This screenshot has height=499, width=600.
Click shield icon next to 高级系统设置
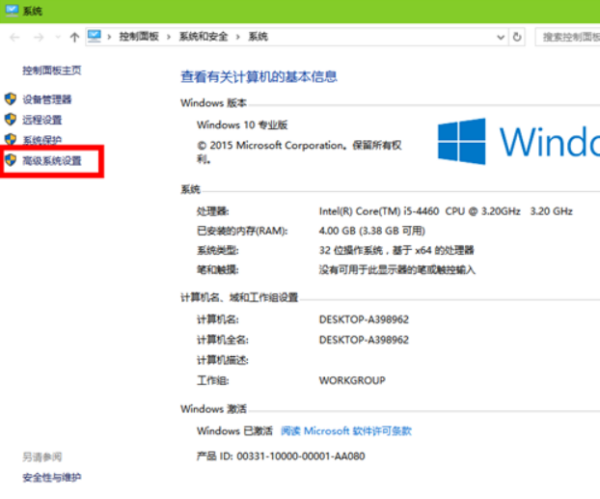(x=10, y=160)
